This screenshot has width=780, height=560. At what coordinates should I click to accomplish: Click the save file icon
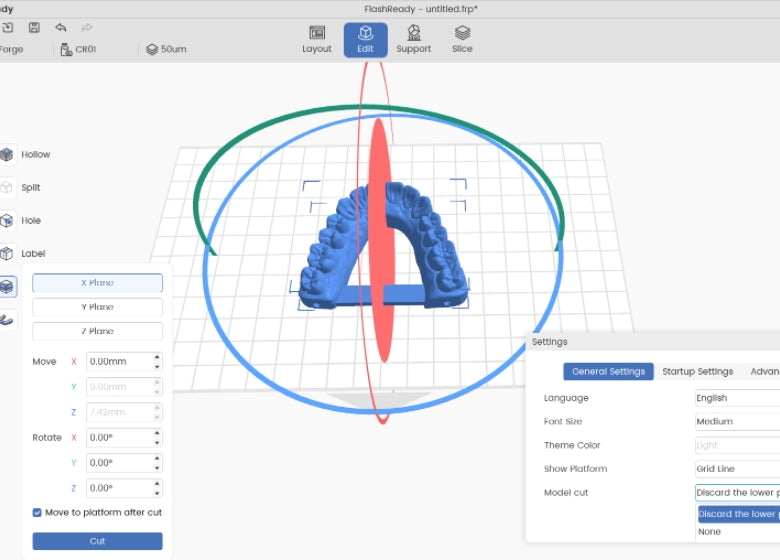tap(34, 27)
